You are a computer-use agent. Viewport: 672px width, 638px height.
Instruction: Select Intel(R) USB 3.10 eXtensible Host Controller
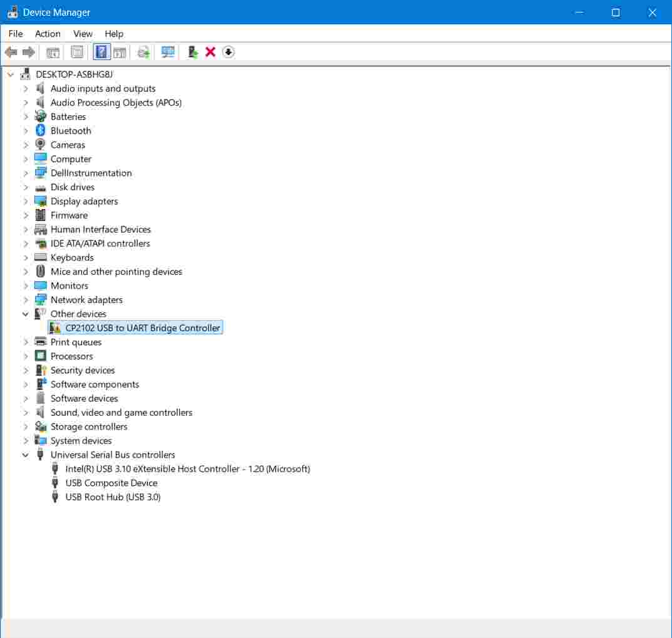(x=187, y=469)
